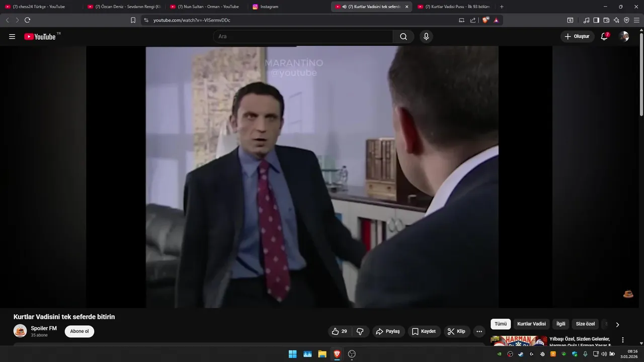Create a clip with the Klip button
The image size is (644, 362).
point(457,331)
